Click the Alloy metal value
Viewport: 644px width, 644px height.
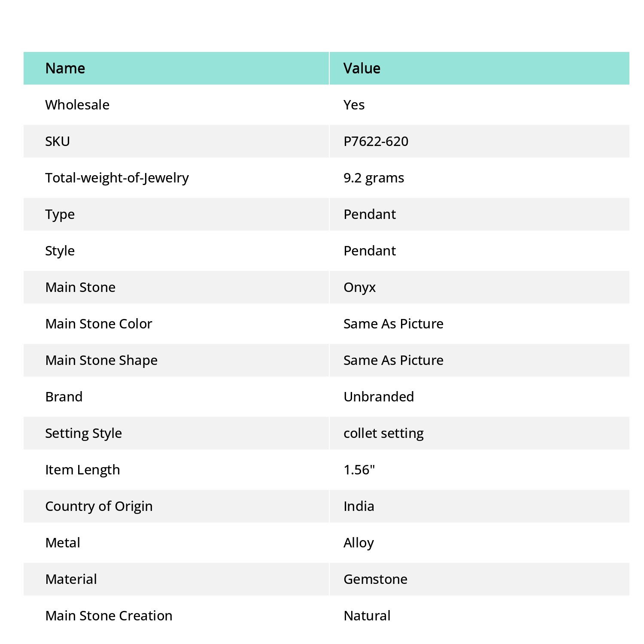point(358,543)
